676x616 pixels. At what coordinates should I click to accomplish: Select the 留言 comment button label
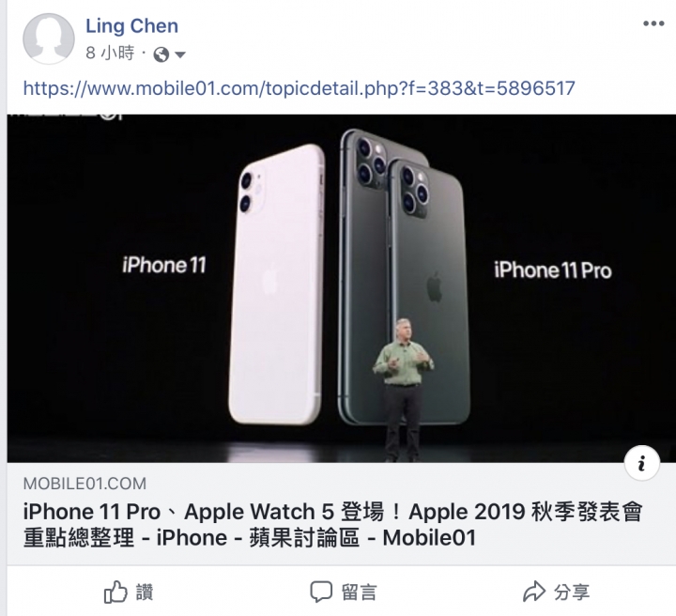(359, 593)
